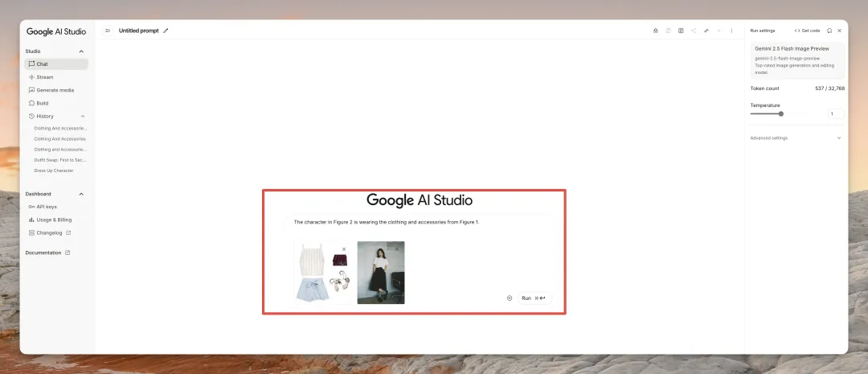Image resolution: width=868 pixels, height=374 pixels.
Task: Open the Stream page from sidebar
Action: [45, 77]
